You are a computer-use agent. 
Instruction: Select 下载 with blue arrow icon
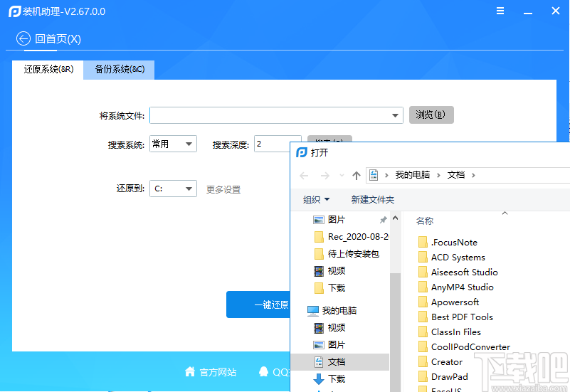(x=329, y=379)
